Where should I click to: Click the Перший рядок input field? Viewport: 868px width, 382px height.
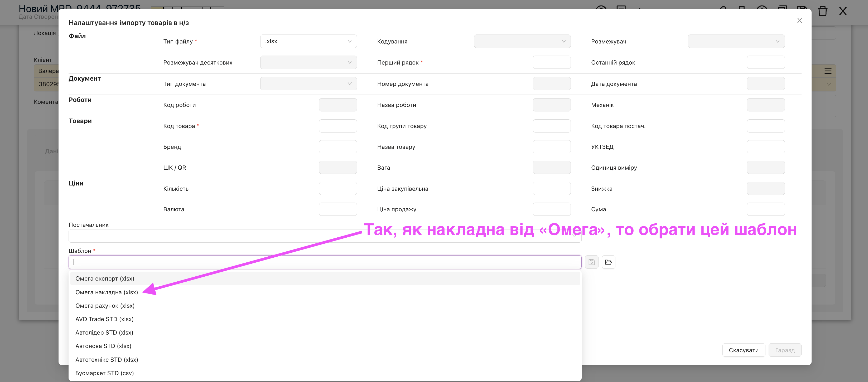coord(551,63)
